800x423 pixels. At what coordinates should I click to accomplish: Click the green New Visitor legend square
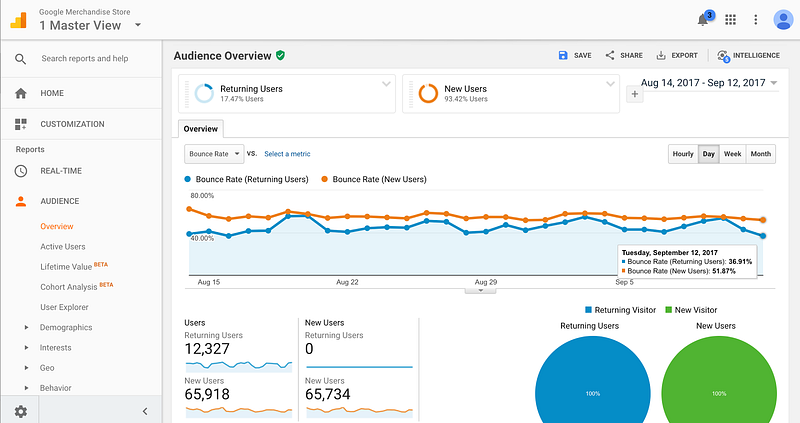pyautogui.click(x=668, y=310)
